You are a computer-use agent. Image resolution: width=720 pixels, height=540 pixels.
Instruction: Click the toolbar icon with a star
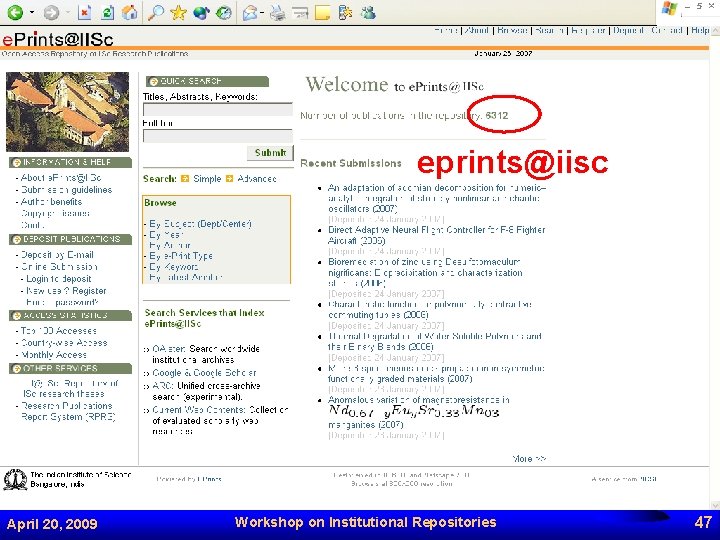click(345, 12)
